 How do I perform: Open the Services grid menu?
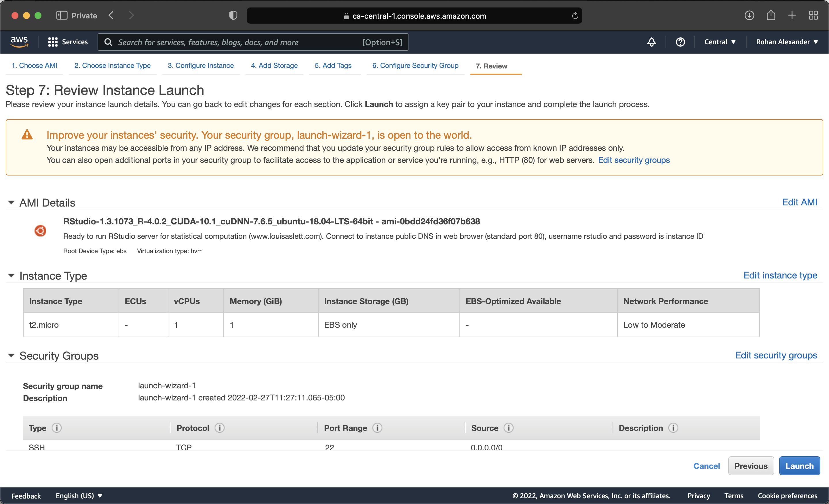coord(68,42)
